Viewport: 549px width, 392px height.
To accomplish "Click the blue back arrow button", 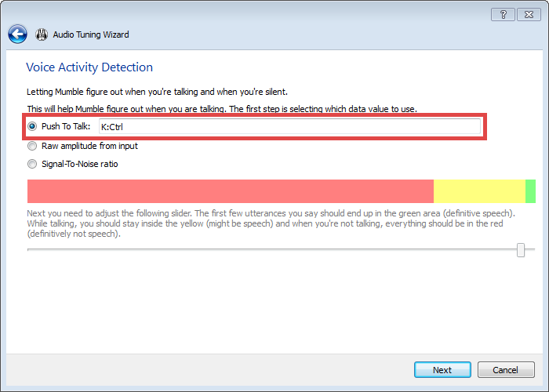I will tap(18, 34).
